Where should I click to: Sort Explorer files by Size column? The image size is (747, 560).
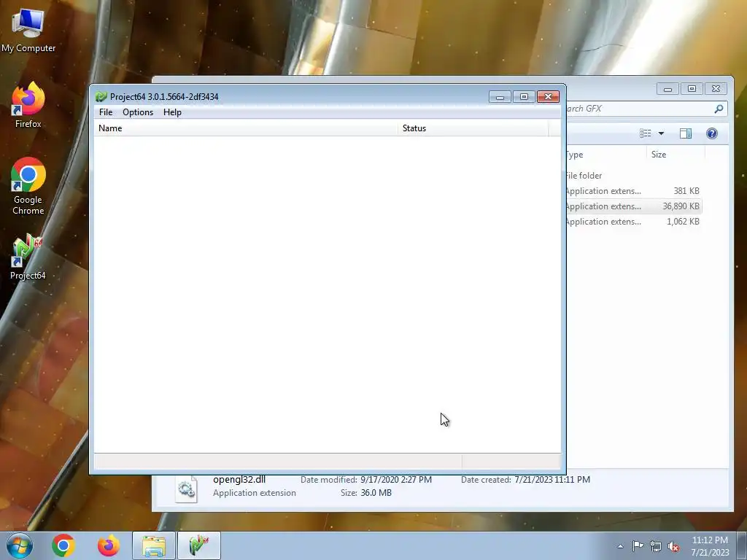(676, 155)
